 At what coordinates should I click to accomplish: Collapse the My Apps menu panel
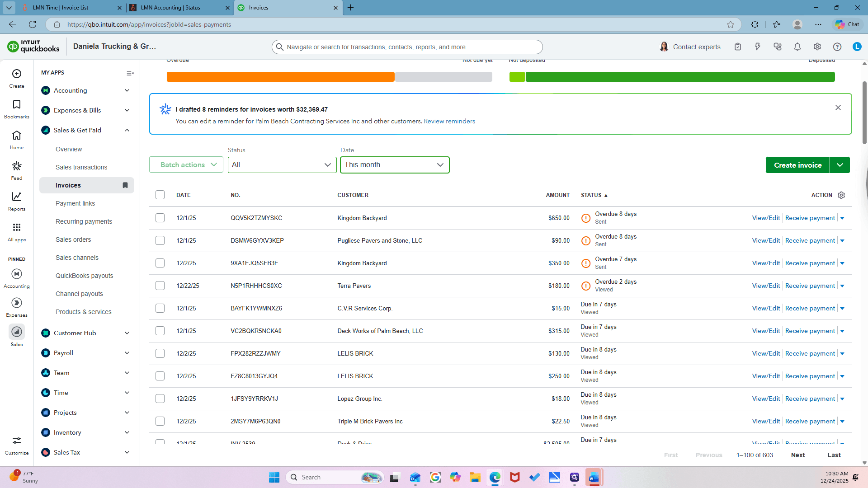pos(130,73)
